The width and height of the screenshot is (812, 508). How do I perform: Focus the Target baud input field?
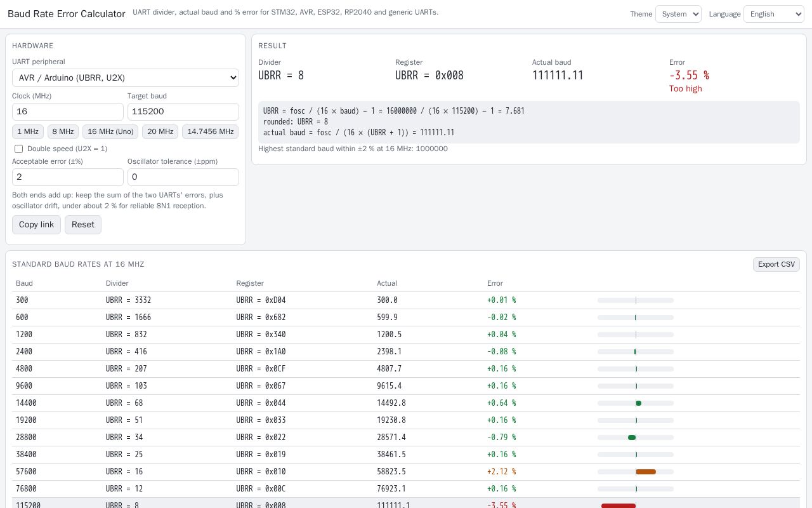[x=183, y=112]
